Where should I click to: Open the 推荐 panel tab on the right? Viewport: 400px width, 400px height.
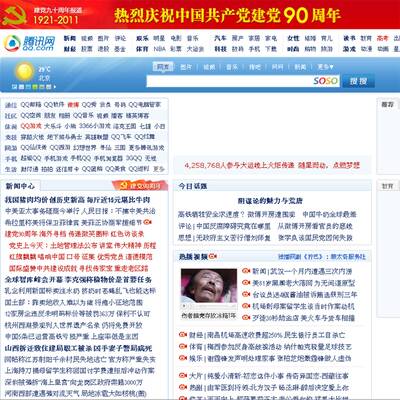pyautogui.click(x=387, y=105)
